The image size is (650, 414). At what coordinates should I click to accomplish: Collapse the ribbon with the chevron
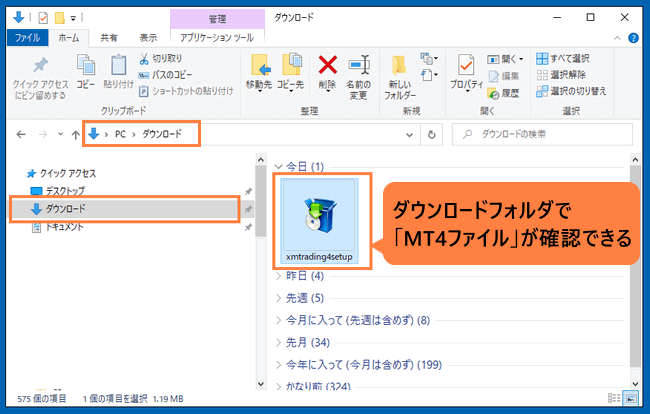click(x=617, y=38)
